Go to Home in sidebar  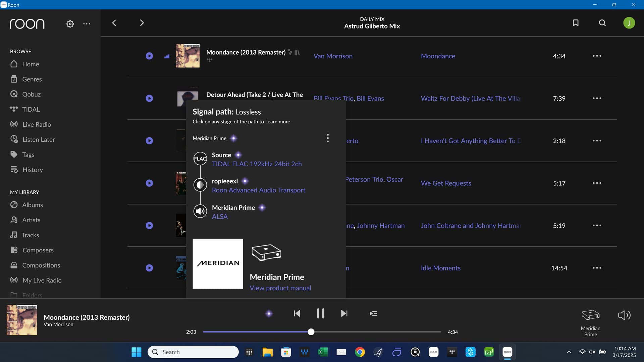tap(25, 64)
